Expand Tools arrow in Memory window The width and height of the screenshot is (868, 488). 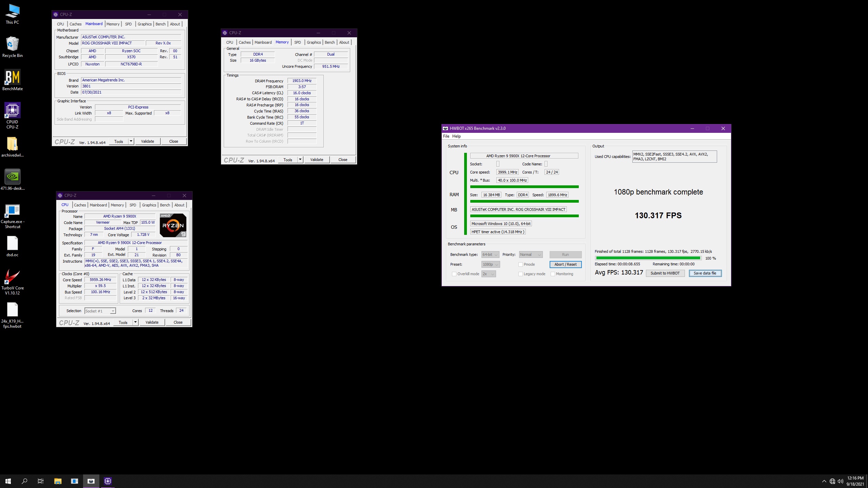tap(300, 160)
